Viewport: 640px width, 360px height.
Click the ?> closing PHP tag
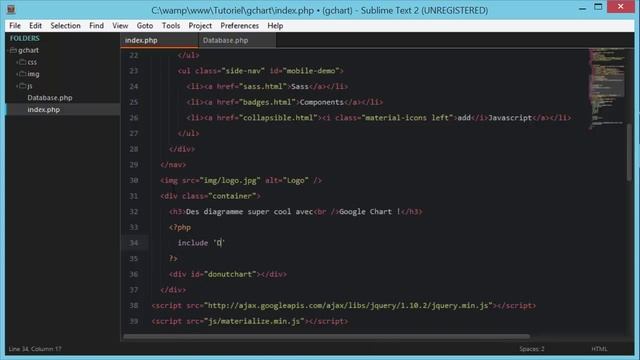click(x=173, y=259)
